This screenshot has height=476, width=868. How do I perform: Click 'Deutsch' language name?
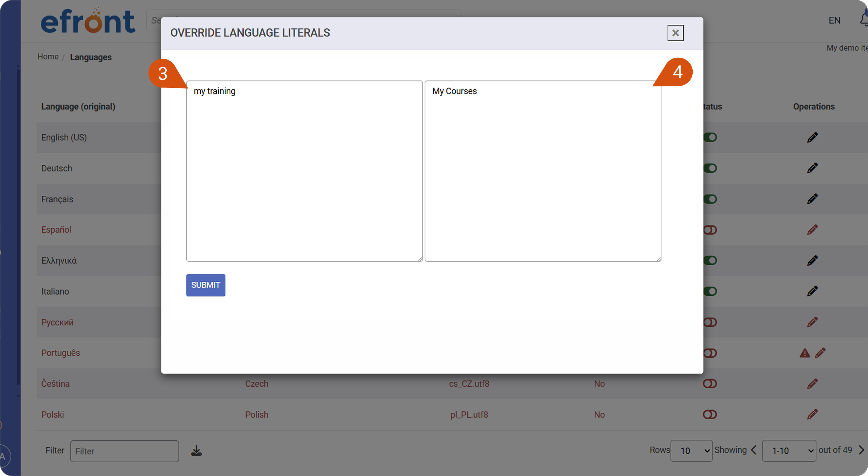click(57, 168)
